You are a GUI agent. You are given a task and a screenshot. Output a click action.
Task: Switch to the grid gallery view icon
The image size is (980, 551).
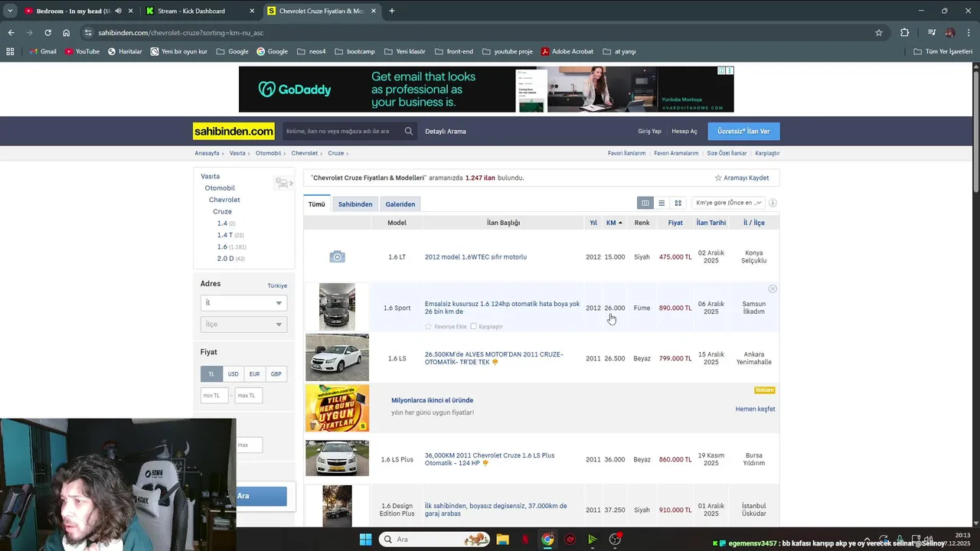coord(678,203)
